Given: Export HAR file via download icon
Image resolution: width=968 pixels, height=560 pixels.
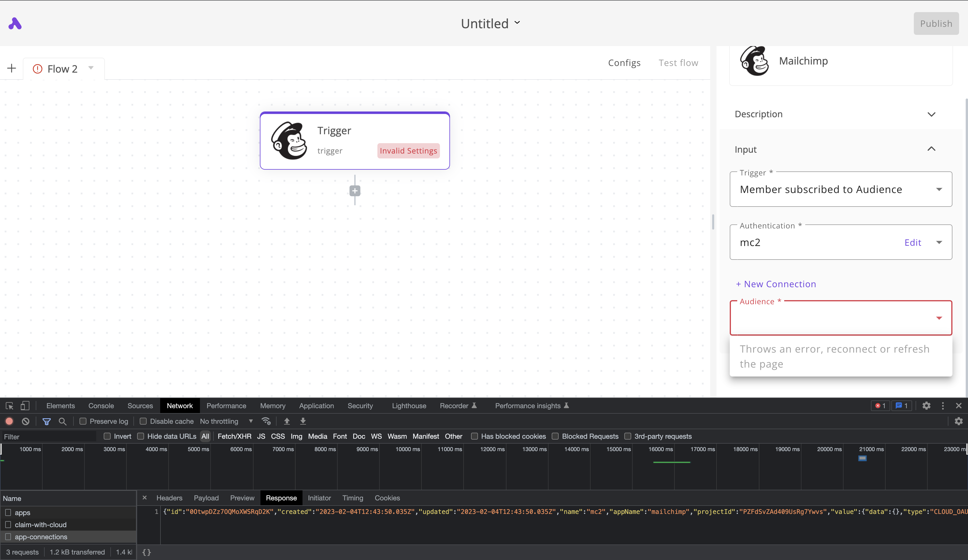Looking at the screenshot, I should [303, 421].
